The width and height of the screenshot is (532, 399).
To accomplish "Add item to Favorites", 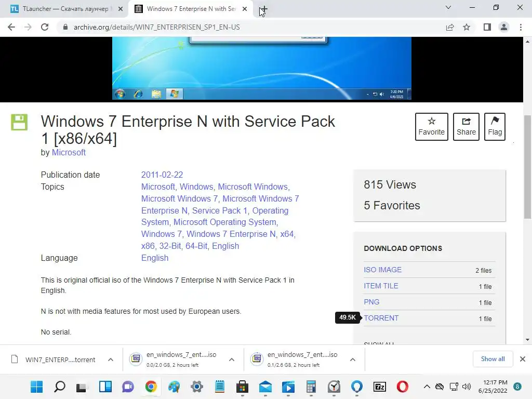I will (x=431, y=127).
